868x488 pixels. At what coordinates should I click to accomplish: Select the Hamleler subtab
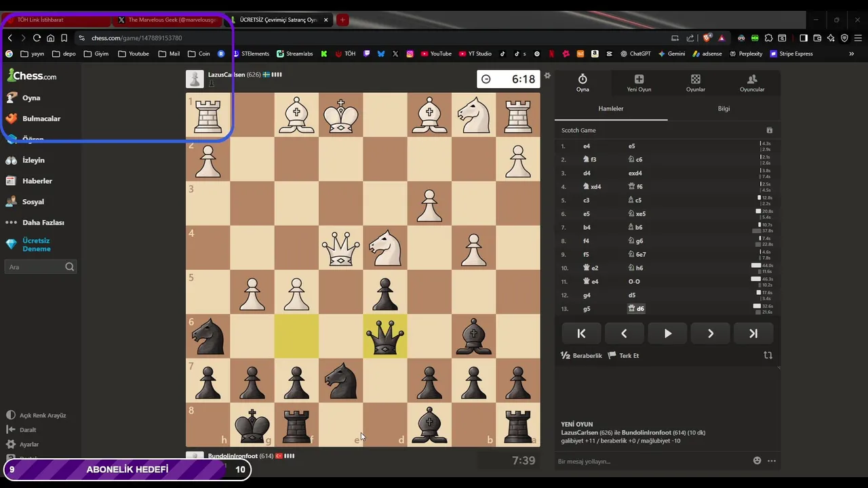[611, 108]
